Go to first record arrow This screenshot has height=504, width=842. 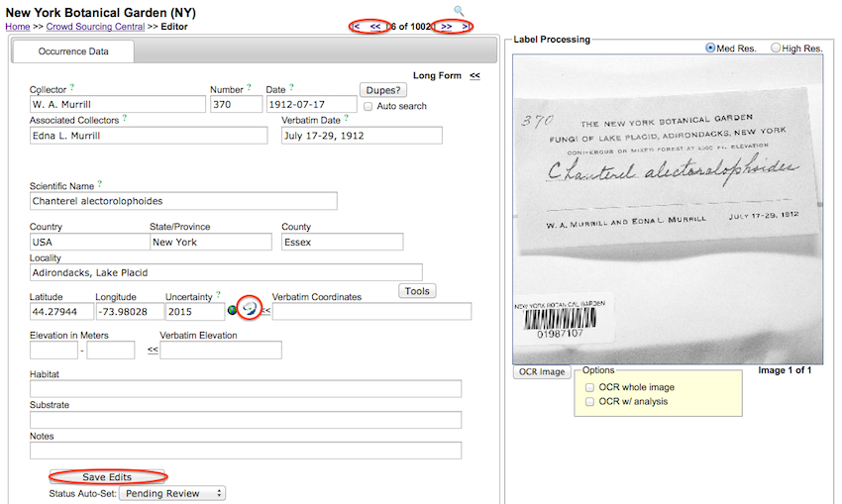(x=357, y=27)
